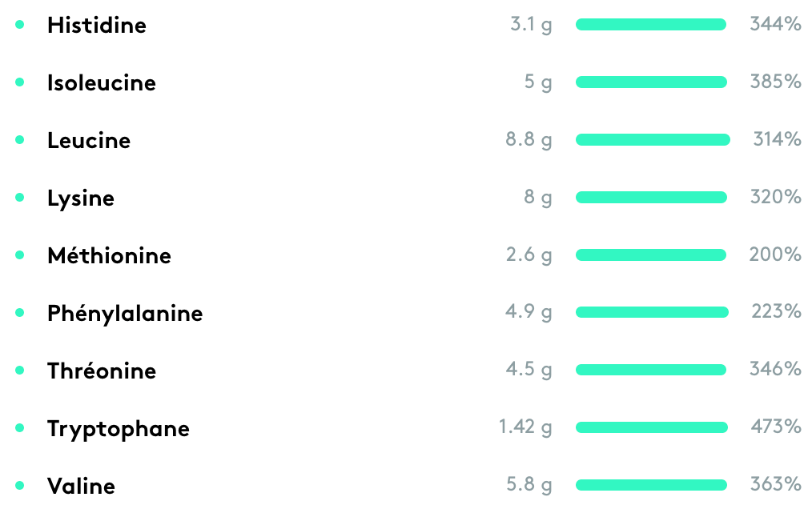
Task: Click the Méthionine progress bar
Action: (x=650, y=255)
